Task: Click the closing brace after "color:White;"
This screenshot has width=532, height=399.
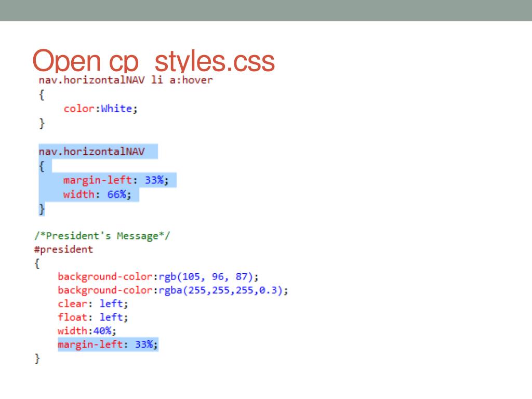Action: (x=42, y=123)
